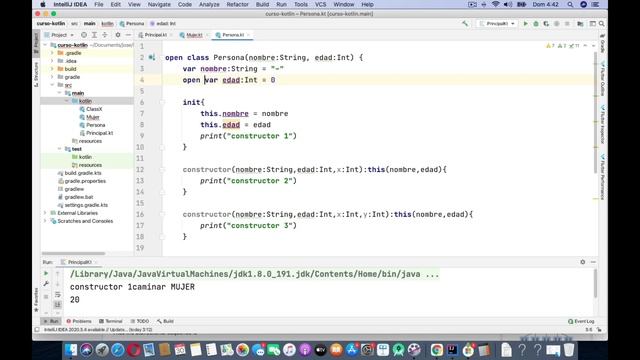Open the Principal run configuration dropdown
The height and width of the screenshot is (360, 640).
tap(497, 24)
